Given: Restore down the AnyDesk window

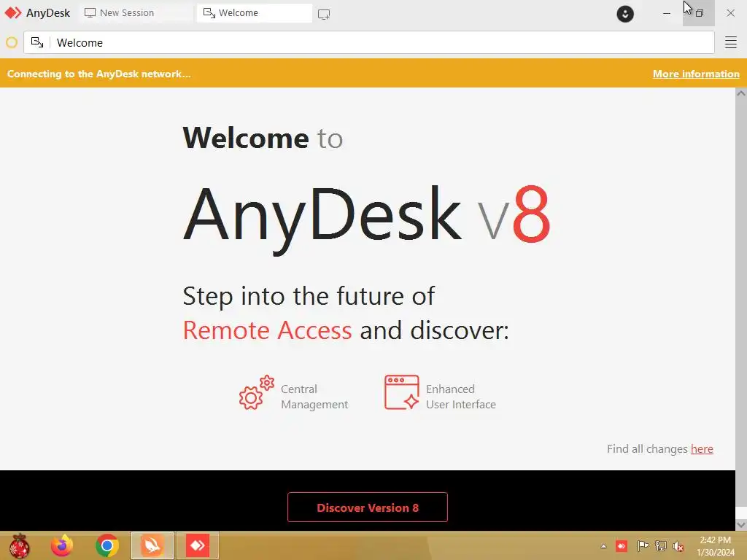Looking at the screenshot, I should click(x=699, y=13).
